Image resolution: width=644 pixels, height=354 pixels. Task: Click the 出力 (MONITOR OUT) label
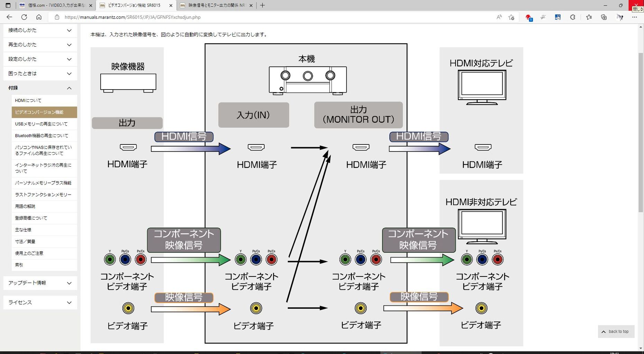pyautogui.click(x=358, y=115)
